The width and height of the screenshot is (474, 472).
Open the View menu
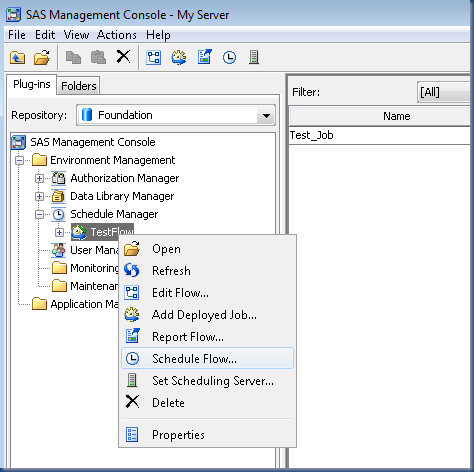(x=76, y=35)
